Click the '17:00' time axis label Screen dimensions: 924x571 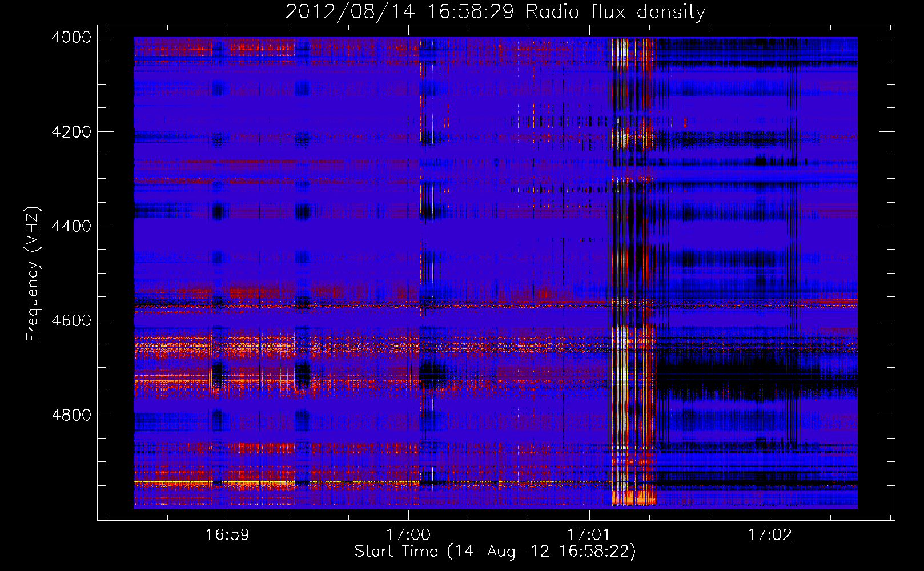pyautogui.click(x=408, y=535)
